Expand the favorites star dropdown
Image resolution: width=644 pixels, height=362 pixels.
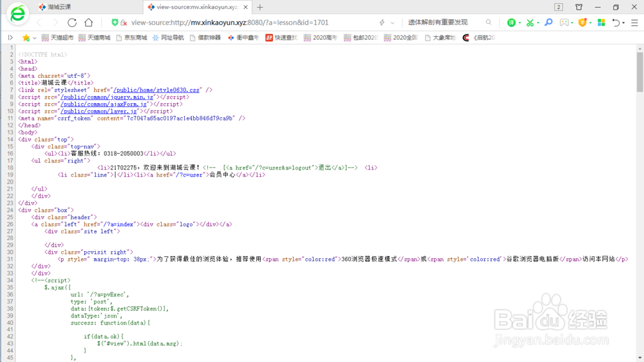click(35, 38)
